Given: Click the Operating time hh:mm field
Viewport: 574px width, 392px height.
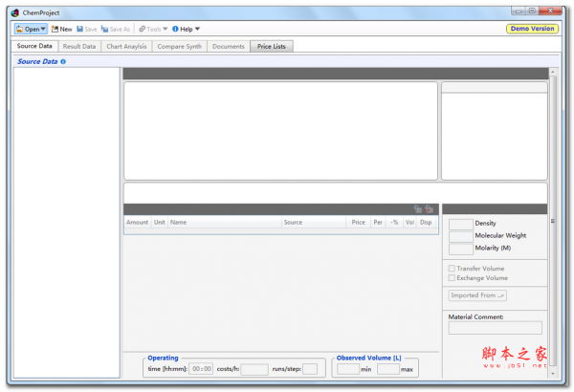Looking at the screenshot, I should pos(201,369).
